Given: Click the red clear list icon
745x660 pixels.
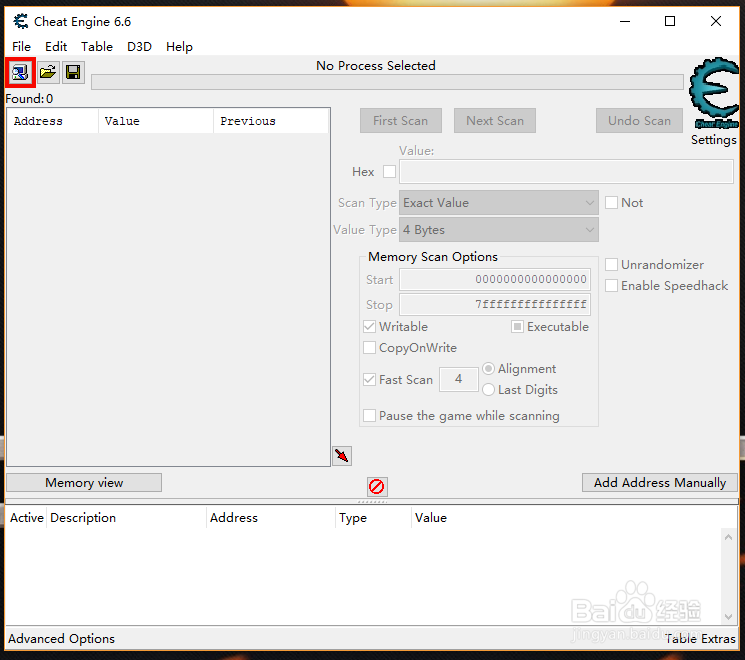Looking at the screenshot, I should [377, 487].
